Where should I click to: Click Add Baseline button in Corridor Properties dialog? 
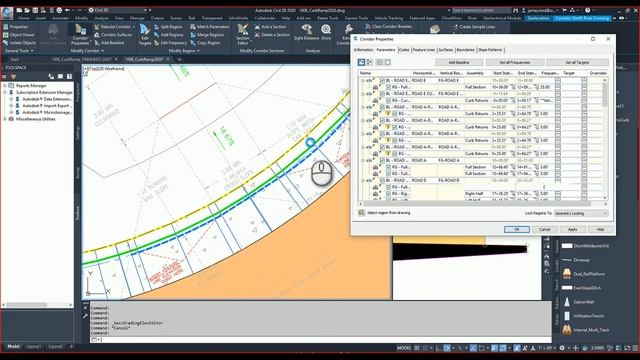pyautogui.click(x=459, y=62)
